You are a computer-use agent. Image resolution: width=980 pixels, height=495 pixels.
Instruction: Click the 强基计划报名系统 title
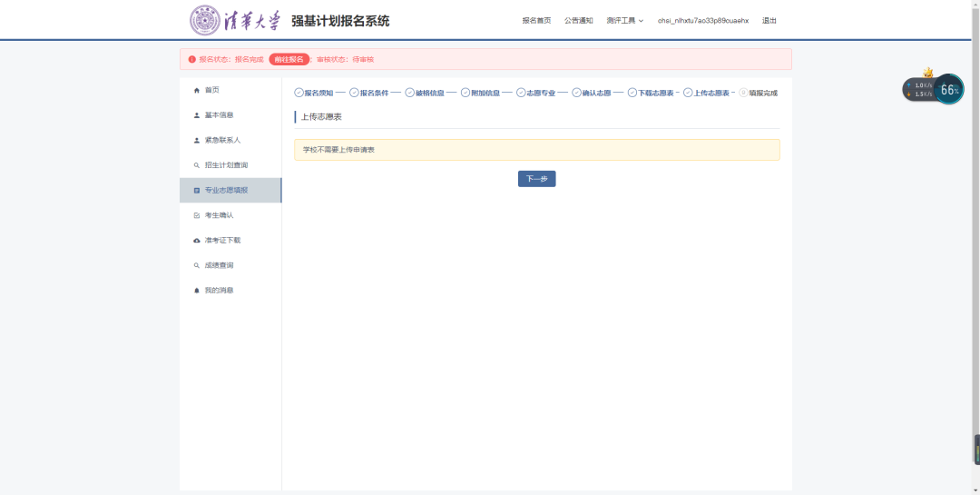(340, 21)
